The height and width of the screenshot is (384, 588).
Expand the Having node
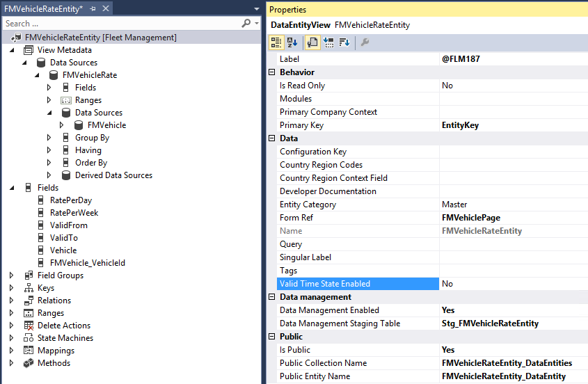(x=49, y=150)
